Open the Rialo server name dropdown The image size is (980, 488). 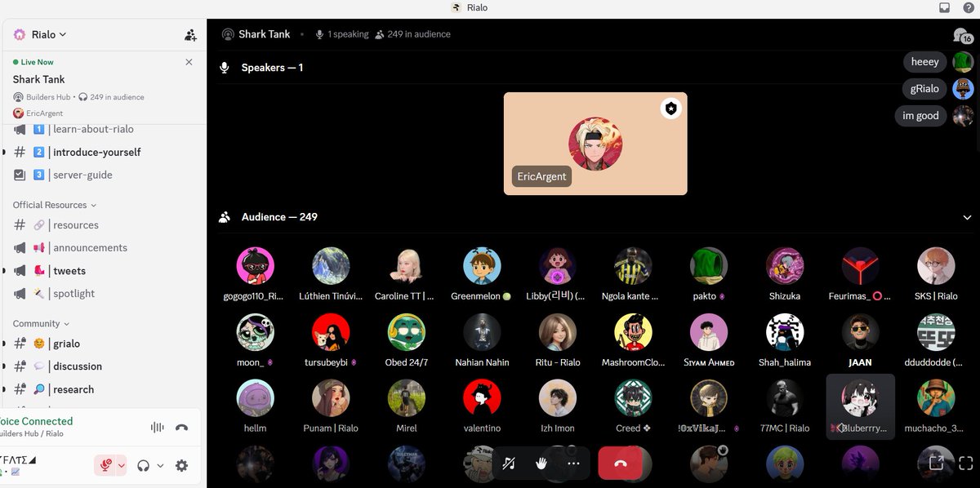click(49, 34)
